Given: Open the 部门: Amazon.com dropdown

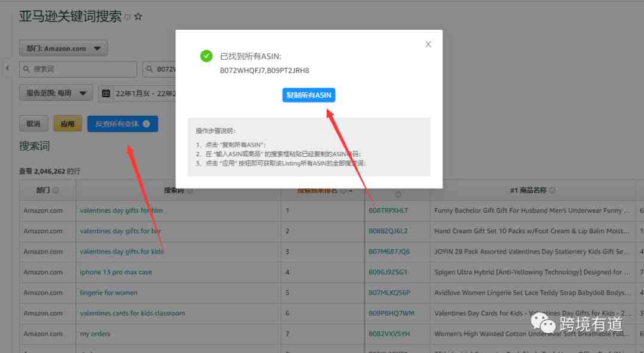Looking at the screenshot, I should [63, 48].
